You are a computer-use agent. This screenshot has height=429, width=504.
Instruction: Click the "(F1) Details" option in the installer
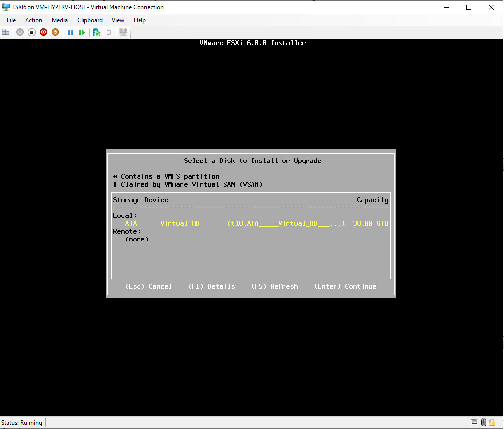(212, 286)
